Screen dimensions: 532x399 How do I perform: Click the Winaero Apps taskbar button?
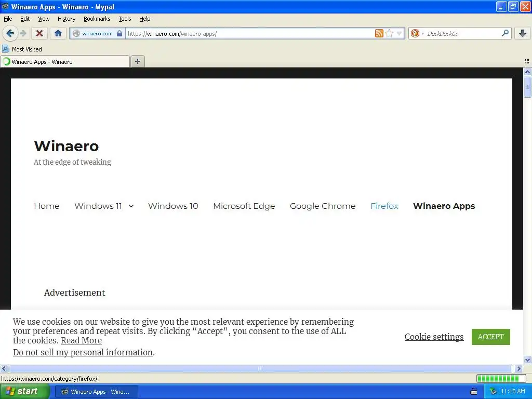(x=96, y=392)
